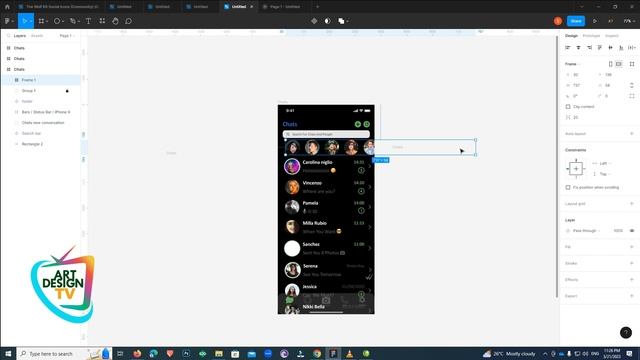Click the Align right icon
Viewport: 640px width, 360px height.
point(589,48)
